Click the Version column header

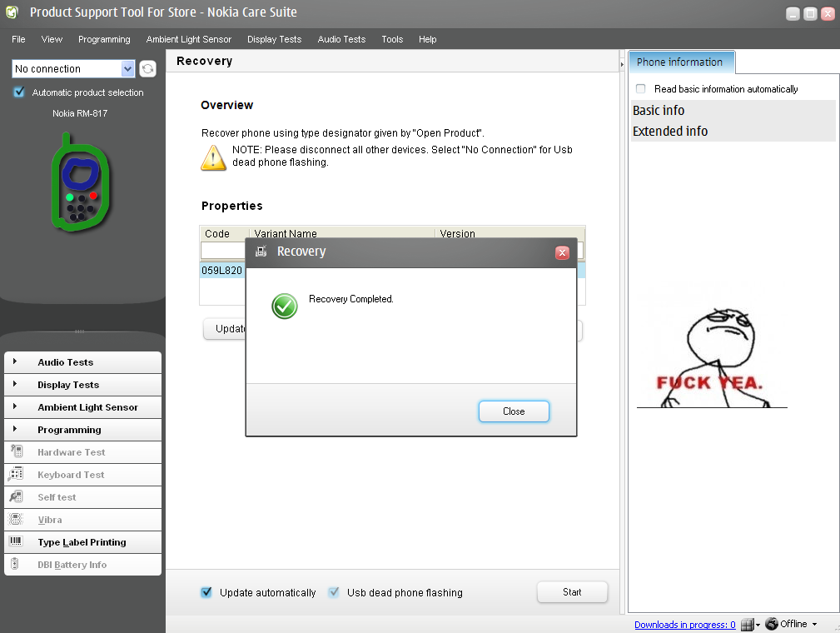(509, 233)
